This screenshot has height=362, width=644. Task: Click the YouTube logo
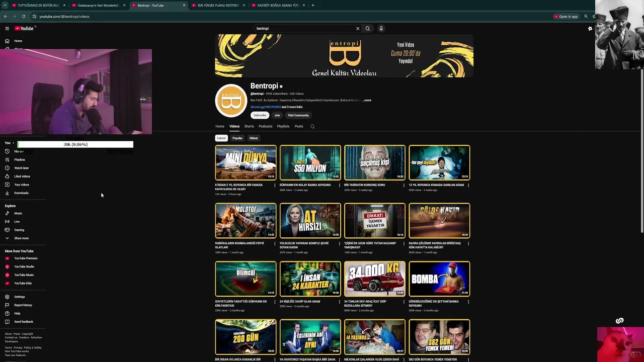pos(24,29)
